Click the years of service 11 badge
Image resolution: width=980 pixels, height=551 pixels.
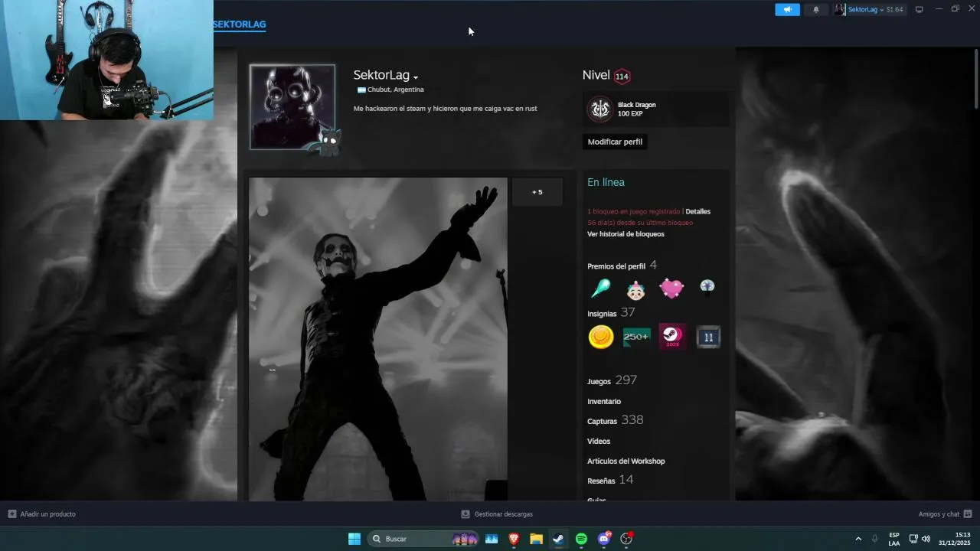708,337
